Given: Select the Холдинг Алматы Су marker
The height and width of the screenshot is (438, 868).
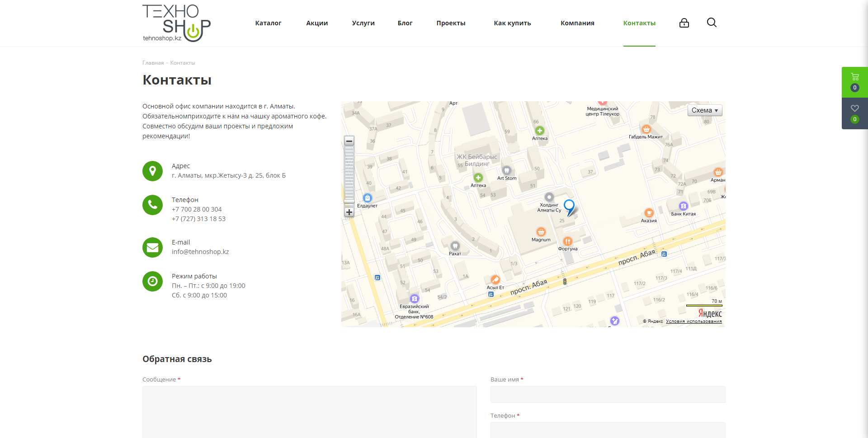Looking at the screenshot, I should tap(549, 197).
